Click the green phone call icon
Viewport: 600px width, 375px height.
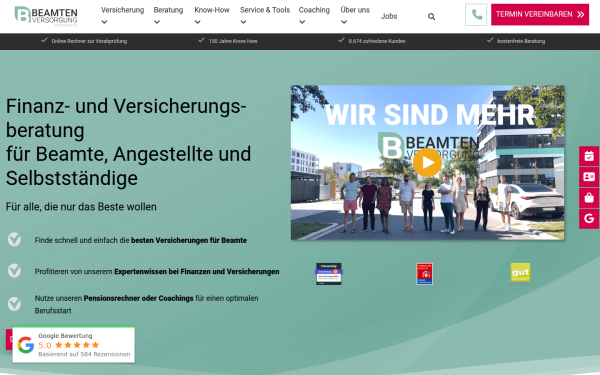click(476, 15)
